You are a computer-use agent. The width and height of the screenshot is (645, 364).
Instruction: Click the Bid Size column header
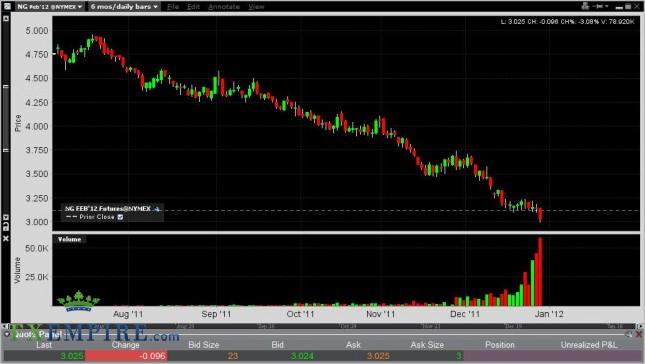pos(204,345)
